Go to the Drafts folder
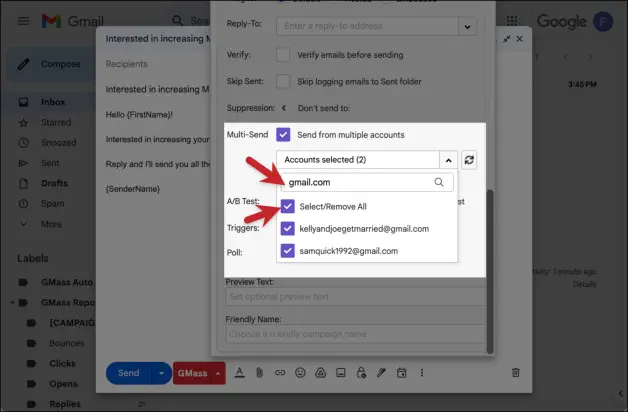The width and height of the screenshot is (628, 412). pos(54,182)
